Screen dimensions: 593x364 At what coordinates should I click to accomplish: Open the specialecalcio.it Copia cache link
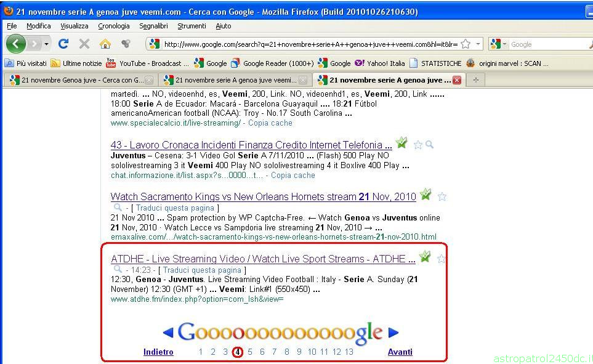click(270, 123)
